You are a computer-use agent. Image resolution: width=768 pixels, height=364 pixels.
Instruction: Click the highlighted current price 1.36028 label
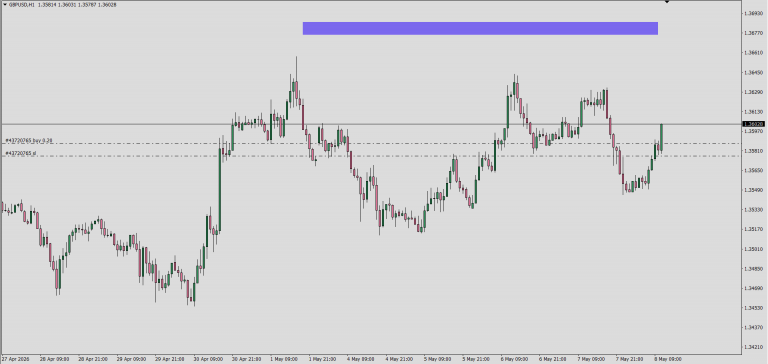point(753,124)
